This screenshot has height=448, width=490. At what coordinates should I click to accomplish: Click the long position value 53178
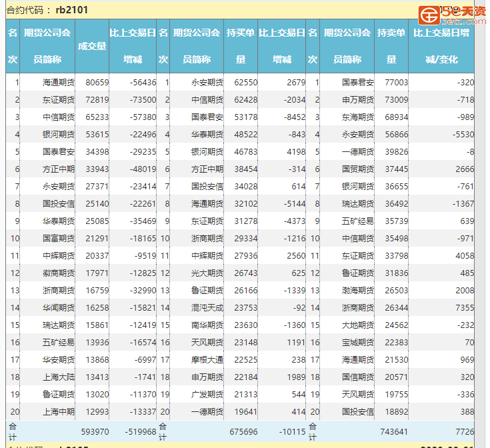tap(246, 117)
